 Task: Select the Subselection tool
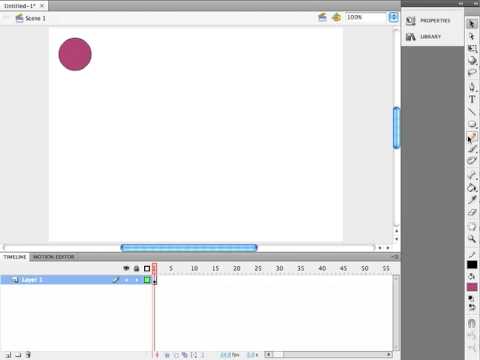(x=472, y=36)
